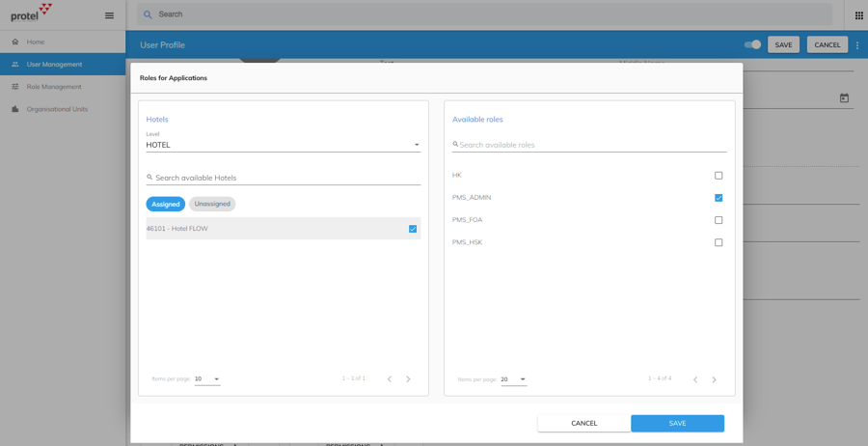Click the blue SAVE button in dialog

677,423
